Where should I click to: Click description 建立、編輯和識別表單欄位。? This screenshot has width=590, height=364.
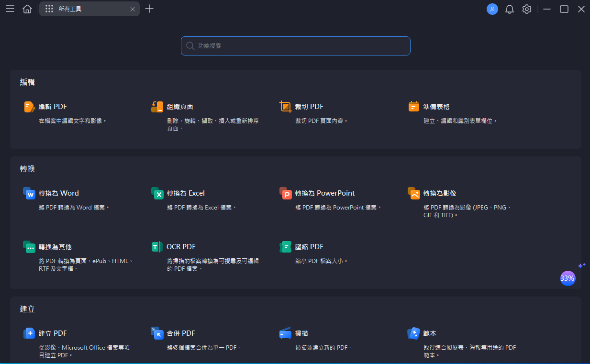point(460,121)
